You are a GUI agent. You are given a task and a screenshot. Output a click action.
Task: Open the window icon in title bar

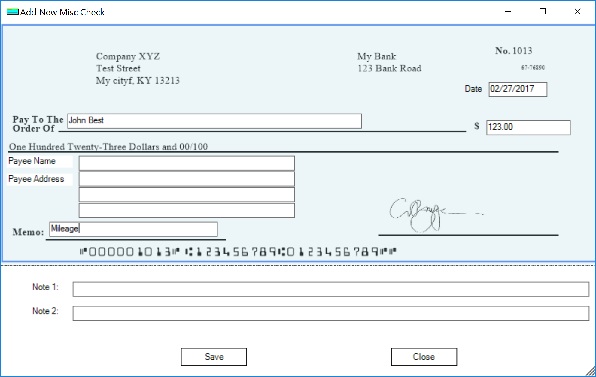click(x=13, y=12)
